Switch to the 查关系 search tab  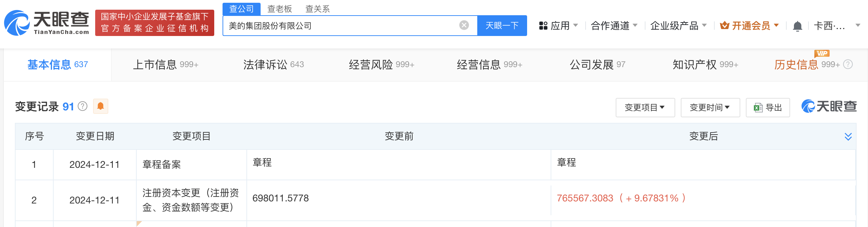click(x=317, y=9)
